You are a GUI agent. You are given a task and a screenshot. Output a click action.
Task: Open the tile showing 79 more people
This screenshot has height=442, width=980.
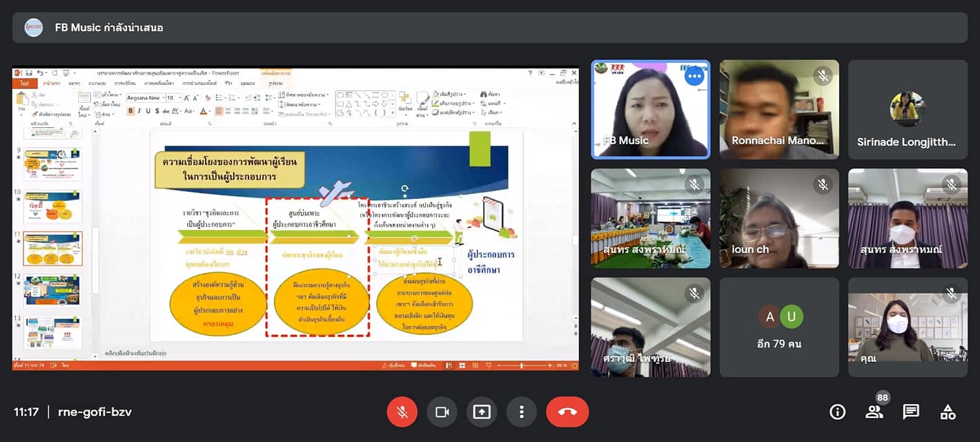779,327
